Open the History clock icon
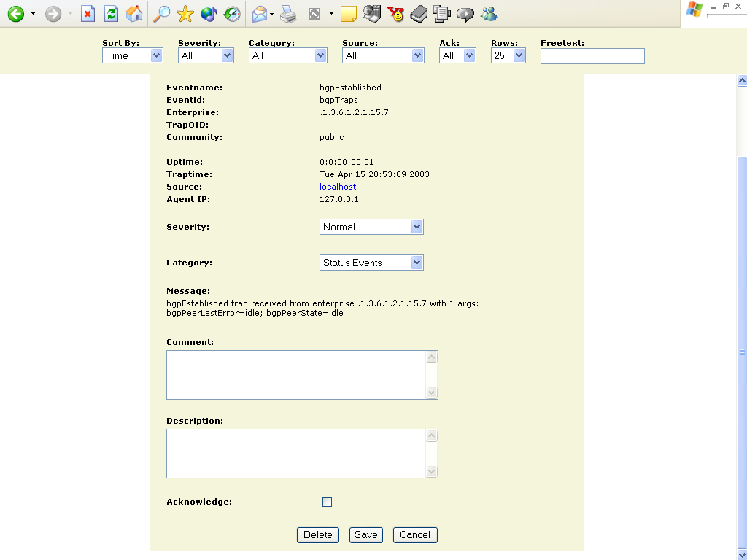The image size is (747, 560). tap(232, 14)
